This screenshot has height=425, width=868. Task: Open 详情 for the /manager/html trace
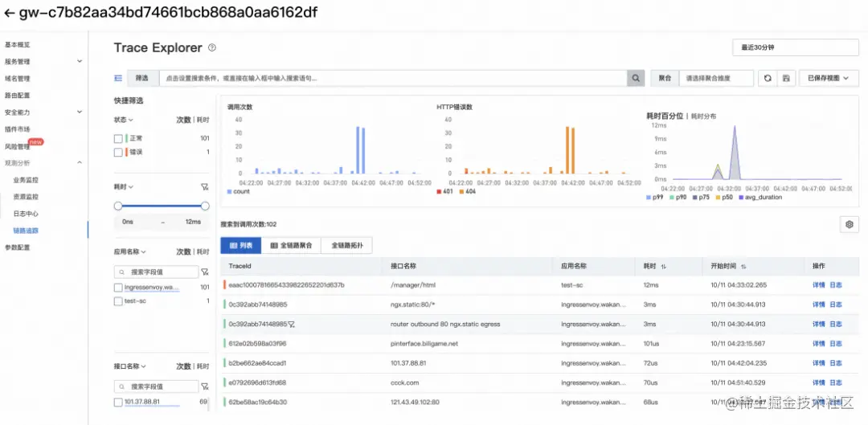[x=819, y=285]
